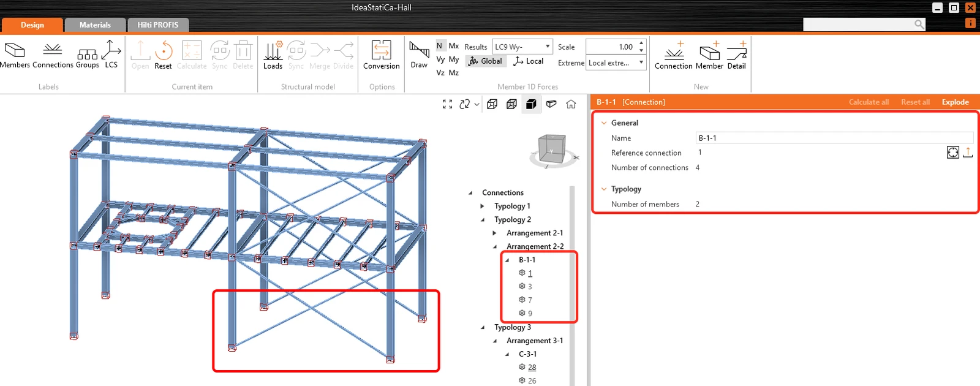
Task: Collapse the B-1-1 tree node
Action: 507,260
